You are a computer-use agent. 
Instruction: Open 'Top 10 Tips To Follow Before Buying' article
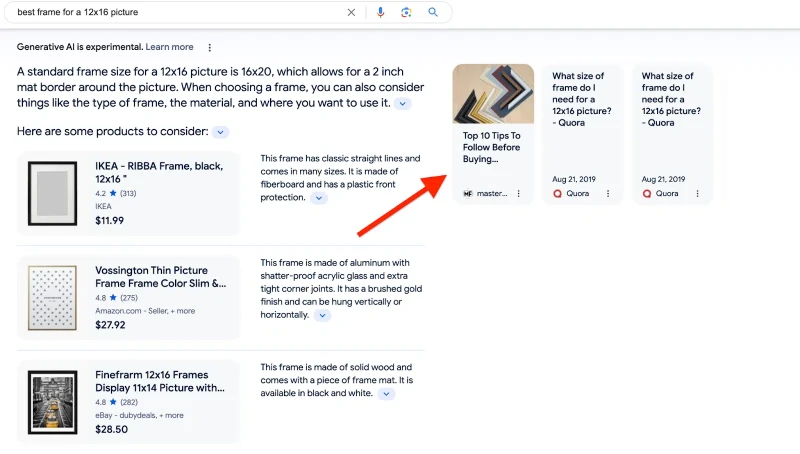[x=491, y=147]
